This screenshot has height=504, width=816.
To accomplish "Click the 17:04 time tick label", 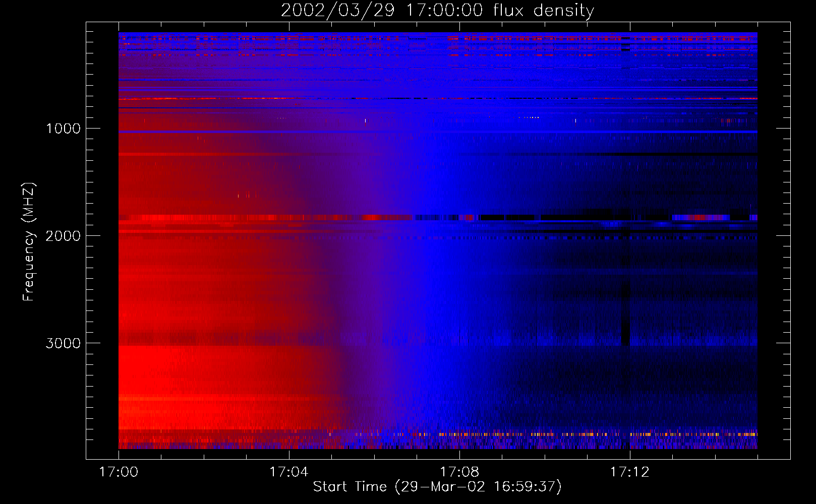I will click(288, 472).
